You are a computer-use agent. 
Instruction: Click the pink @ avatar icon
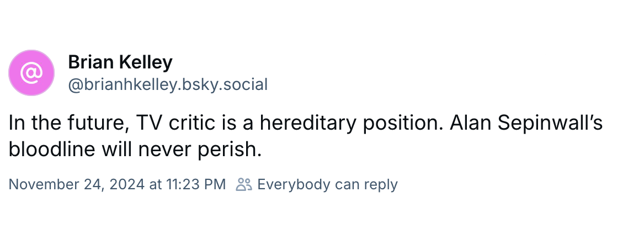[31, 72]
